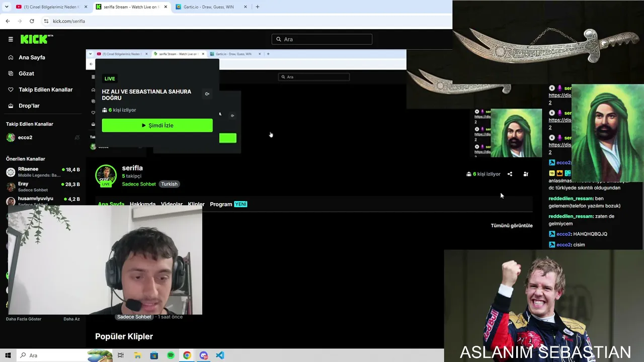Open recommended channel RRaenee
This screenshot has height=362, width=644.
coord(43,172)
